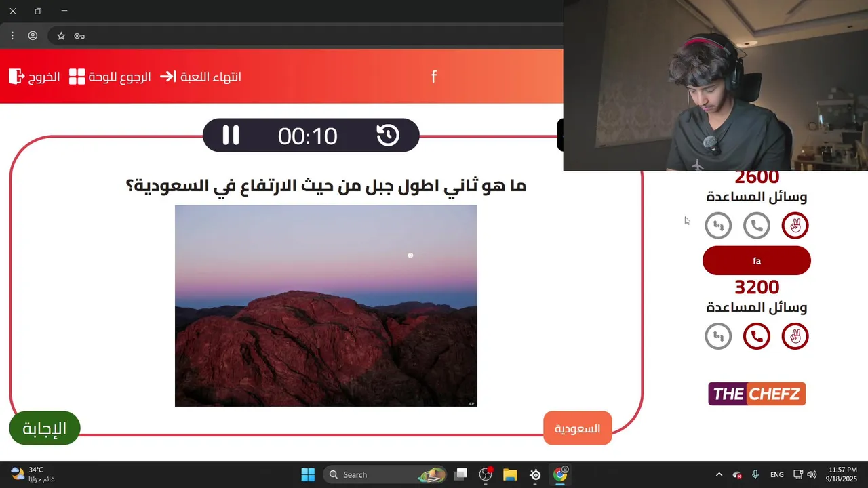The image size is (868, 488).
Task: Open the mountain question image
Action: tap(326, 306)
